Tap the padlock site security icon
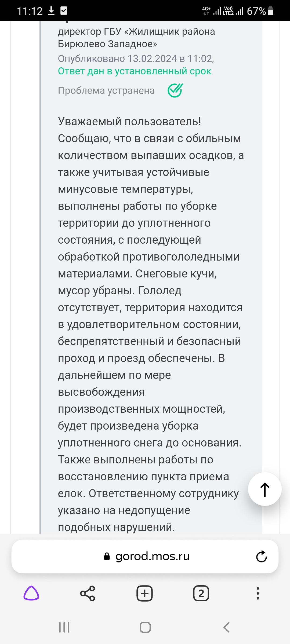Image resolution: width=290 pixels, height=644 pixels. pos(107,556)
